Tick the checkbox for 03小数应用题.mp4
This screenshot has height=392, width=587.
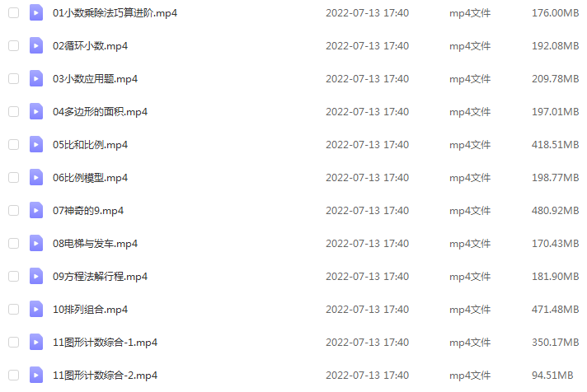click(13, 78)
